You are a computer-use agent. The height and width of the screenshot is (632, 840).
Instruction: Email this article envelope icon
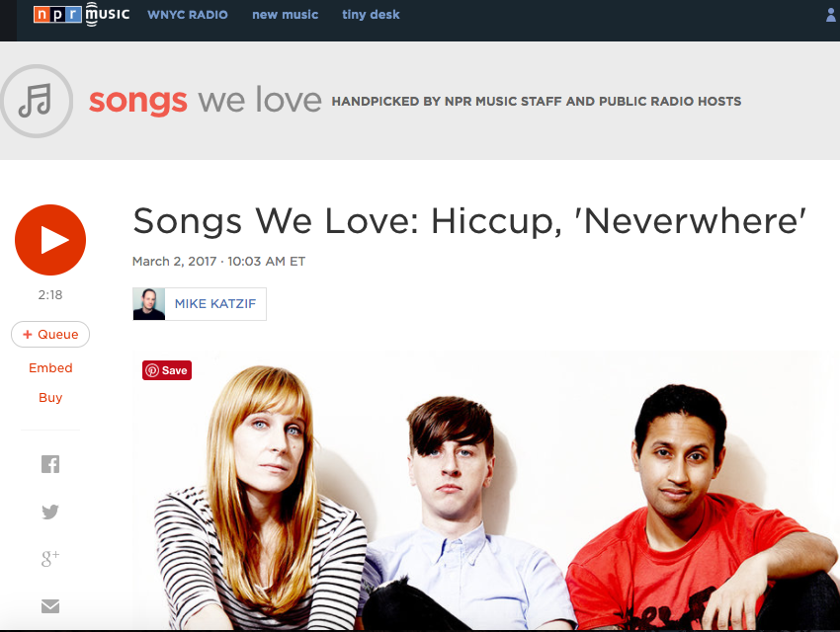50,605
